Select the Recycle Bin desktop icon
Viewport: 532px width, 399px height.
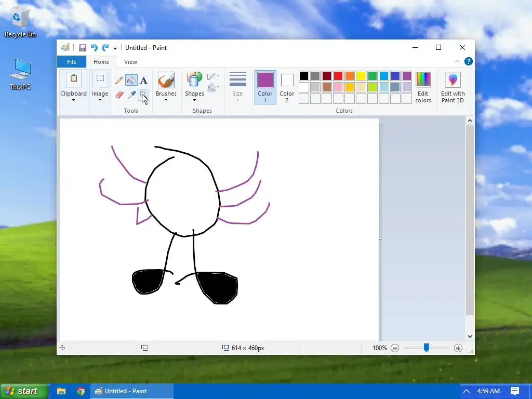(x=20, y=23)
